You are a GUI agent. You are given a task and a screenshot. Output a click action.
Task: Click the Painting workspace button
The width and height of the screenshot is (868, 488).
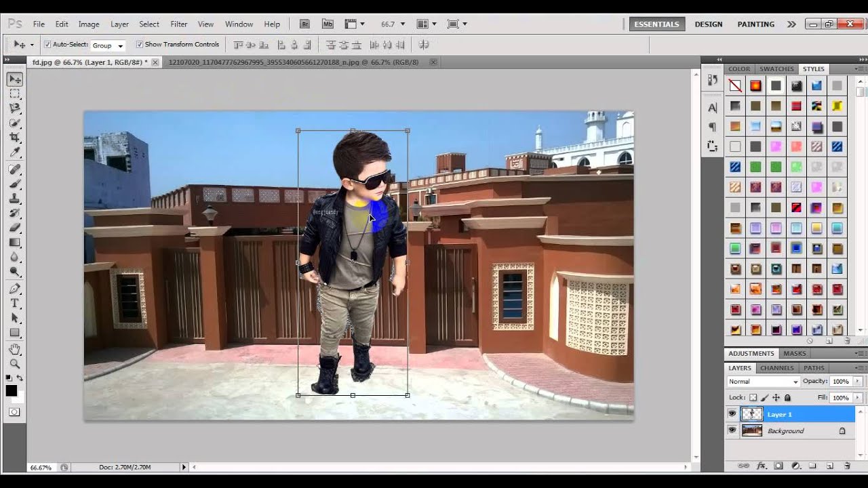[755, 24]
